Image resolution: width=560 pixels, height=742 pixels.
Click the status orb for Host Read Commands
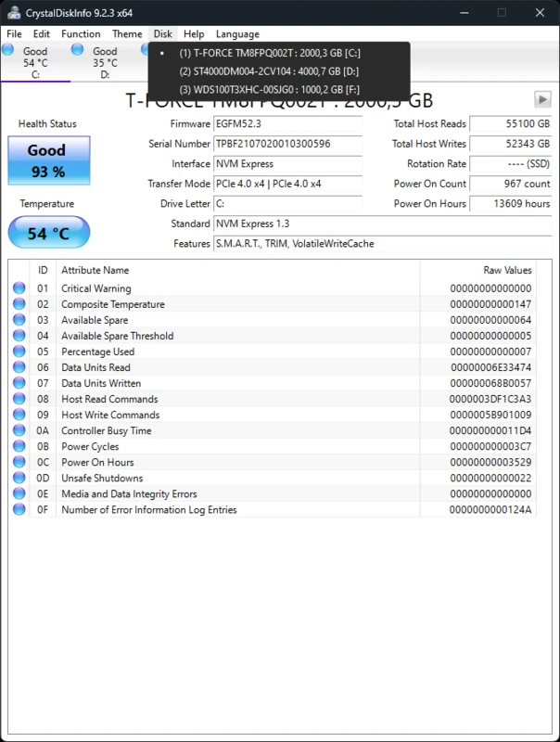click(x=19, y=399)
